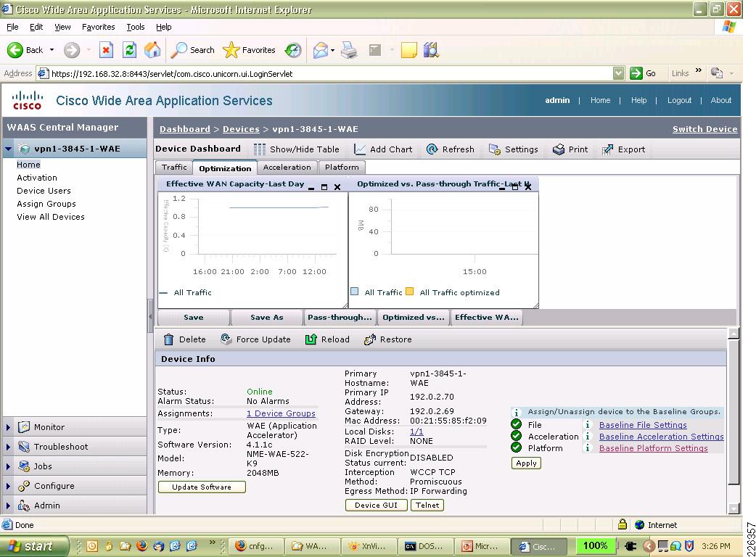Click Show/Hide Table icon
Image resolution: width=756 pixels, height=557 pixels.
tap(260, 149)
